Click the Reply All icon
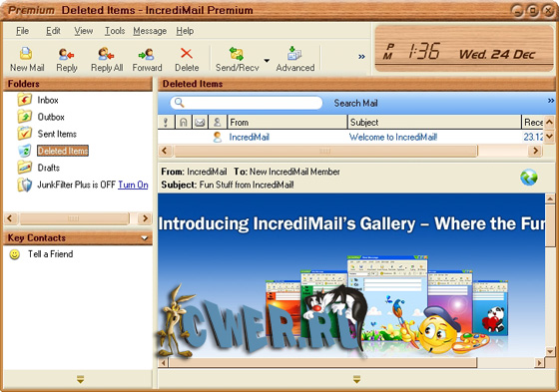 coord(106,54)
